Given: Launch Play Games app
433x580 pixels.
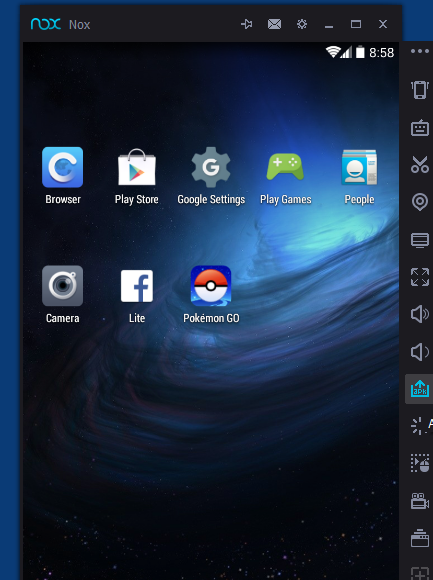Looking at the screenshot, I should pyautogui.click(x=285, y=167).
